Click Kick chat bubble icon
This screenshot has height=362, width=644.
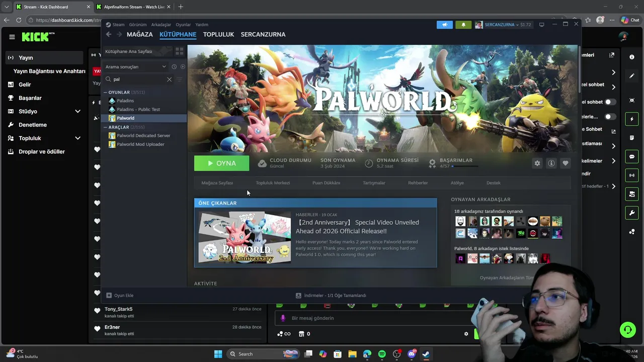pos(632,156)
